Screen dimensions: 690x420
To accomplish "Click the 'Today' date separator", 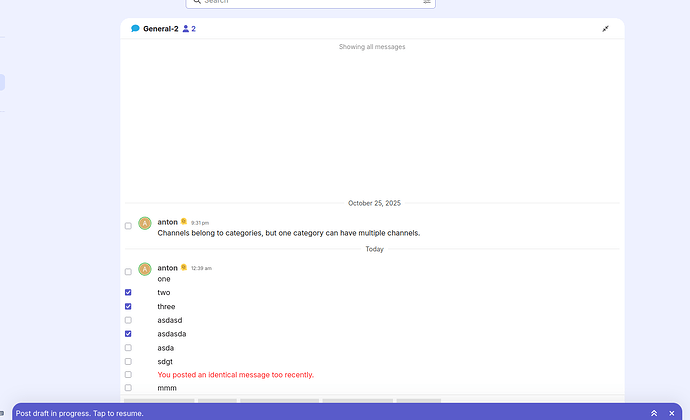I will pyautogui.click(x=374, y=249).
